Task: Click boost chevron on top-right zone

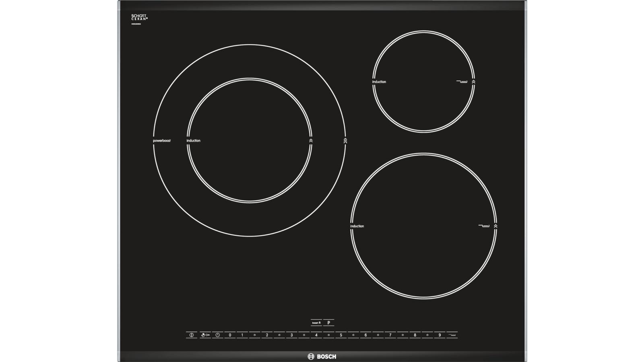Action: click(474, 82)
